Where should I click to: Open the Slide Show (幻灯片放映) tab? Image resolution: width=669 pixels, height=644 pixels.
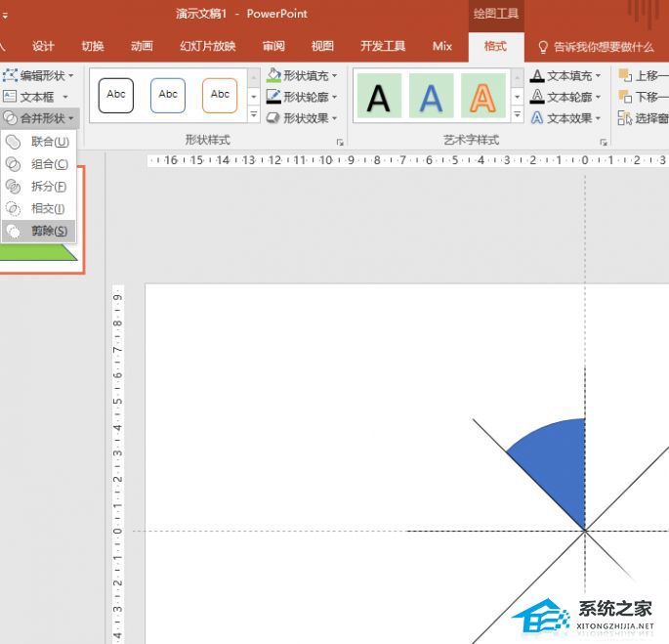tap(207, 46)
